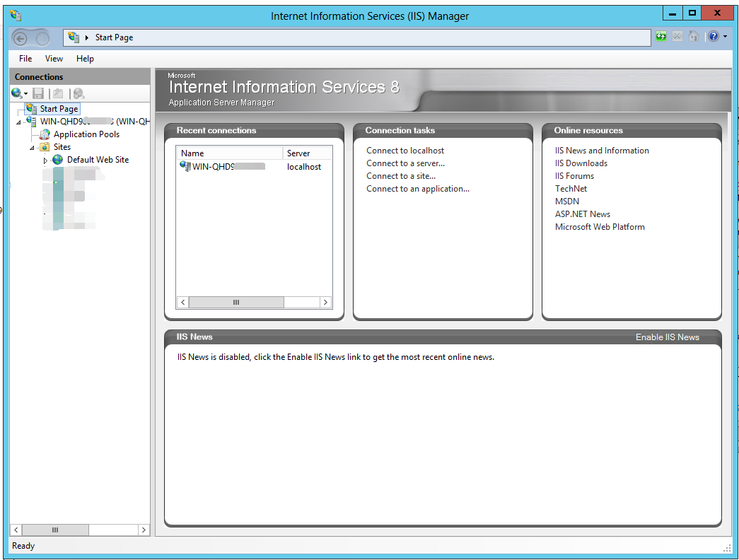Image resolution: width=739 pixels, height=560 pixels.
Task: Collapse the Sites tree node
Action: pos(32,148)
